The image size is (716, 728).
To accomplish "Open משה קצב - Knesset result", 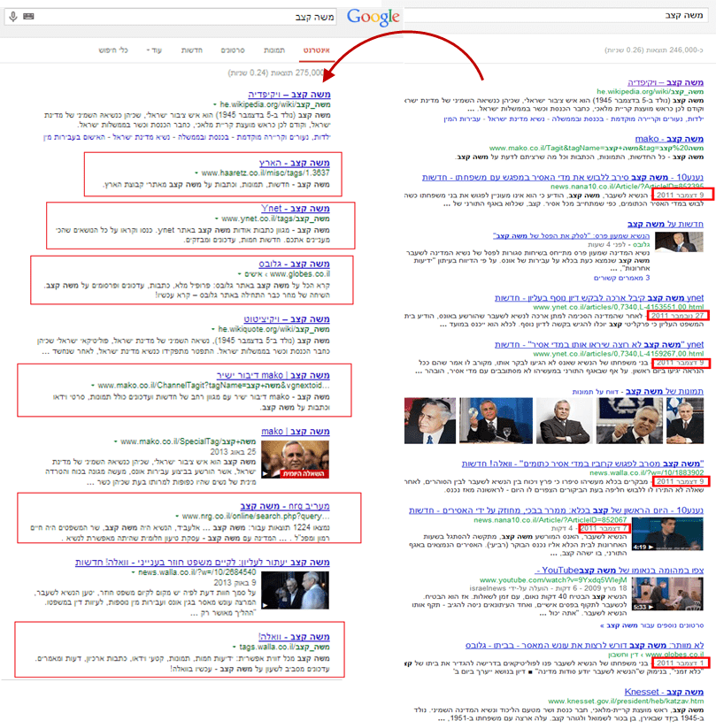I will click(664, 692).
